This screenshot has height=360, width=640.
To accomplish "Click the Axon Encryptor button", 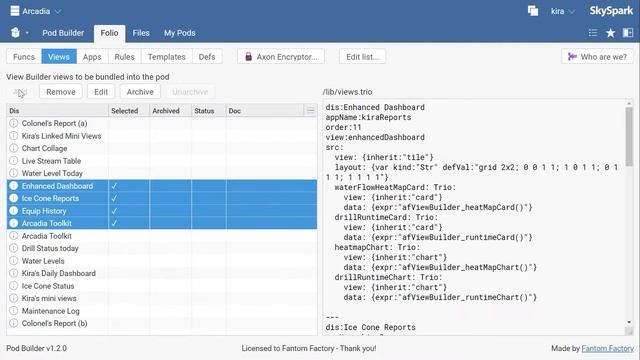I will coord(281,57).
